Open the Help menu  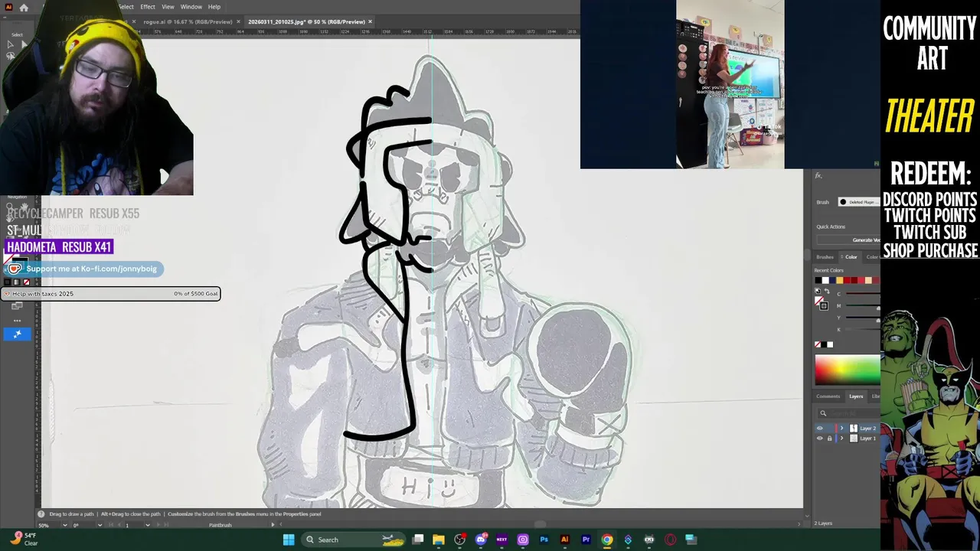[214, 7]
